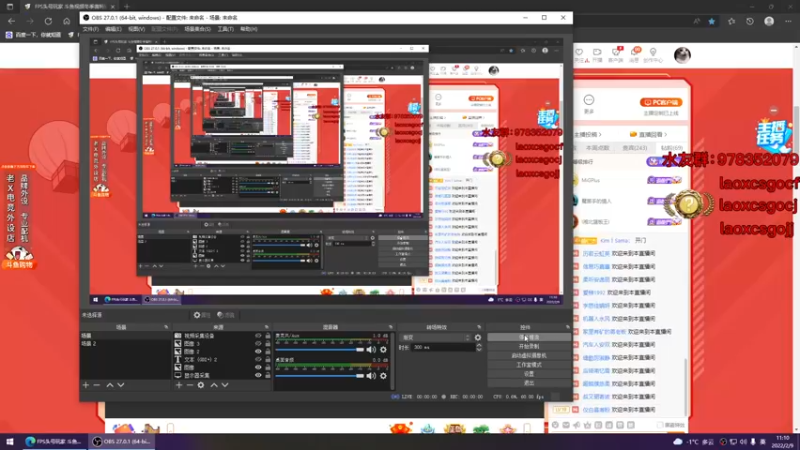Open OBS 27.0.1 taskbar button
The width and height of the screenshot is (800, 450).
click(x=121, y=441)
